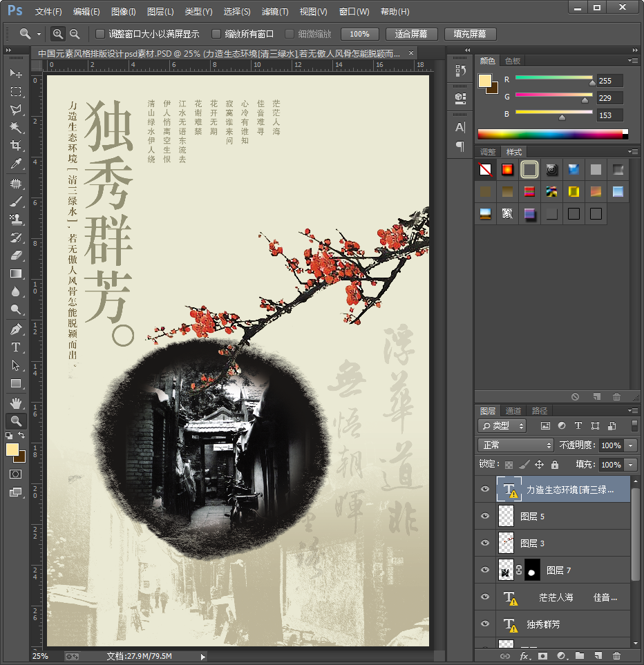Click the G channel slider handle
Screen dimensions: 644x665
(585, 100)
